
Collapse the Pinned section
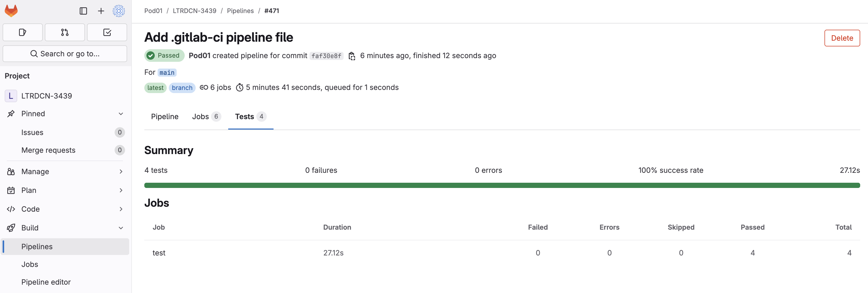[121, 114]
